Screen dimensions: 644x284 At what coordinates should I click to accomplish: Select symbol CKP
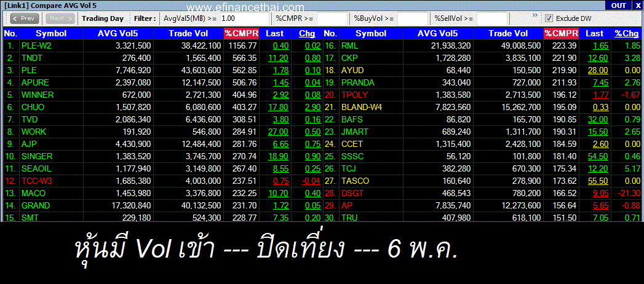[350, 58]
